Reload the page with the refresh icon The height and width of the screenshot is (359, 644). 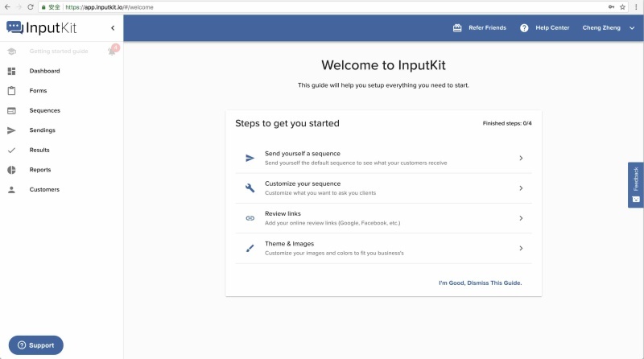[31, 7]
